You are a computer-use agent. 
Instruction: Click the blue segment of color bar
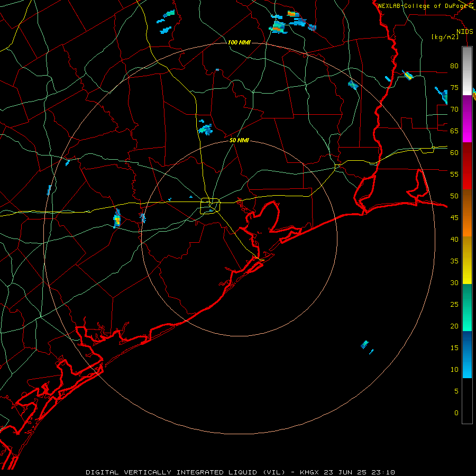pos(467,354)
